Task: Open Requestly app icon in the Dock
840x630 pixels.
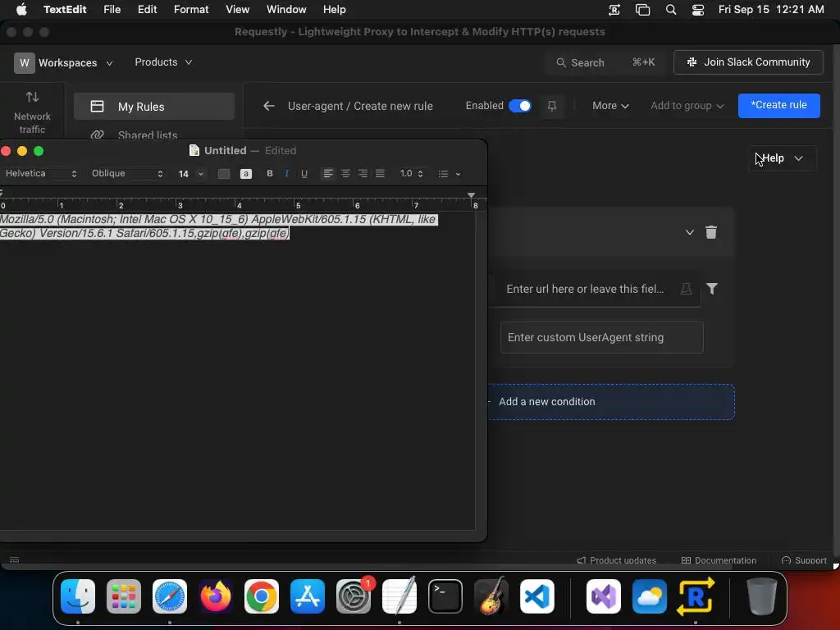Action: click(x=696, y=596)
